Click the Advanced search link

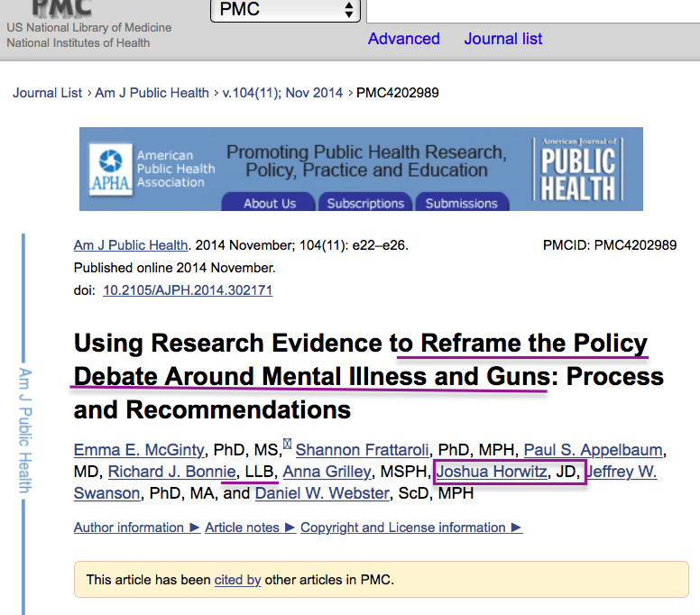click(403, 39)
